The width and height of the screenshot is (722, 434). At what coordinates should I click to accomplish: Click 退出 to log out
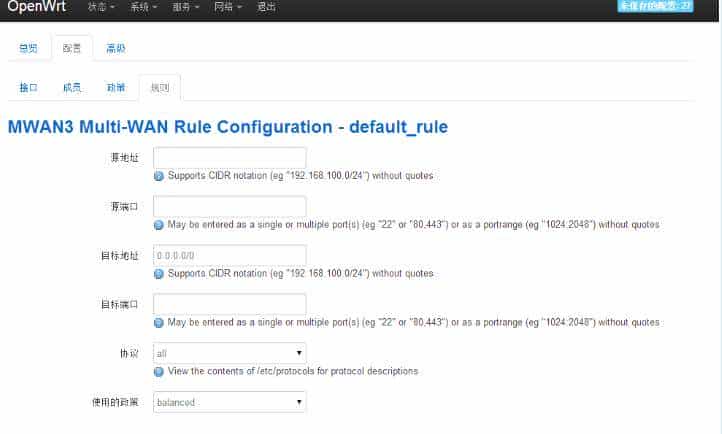coord(266,7)
